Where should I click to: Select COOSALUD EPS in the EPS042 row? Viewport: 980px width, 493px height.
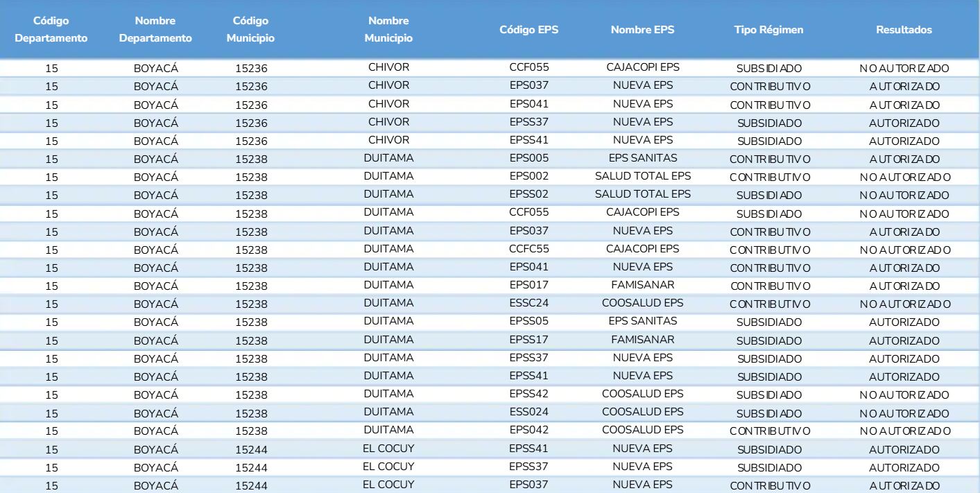pyautogui.click(x=642, y=430)
